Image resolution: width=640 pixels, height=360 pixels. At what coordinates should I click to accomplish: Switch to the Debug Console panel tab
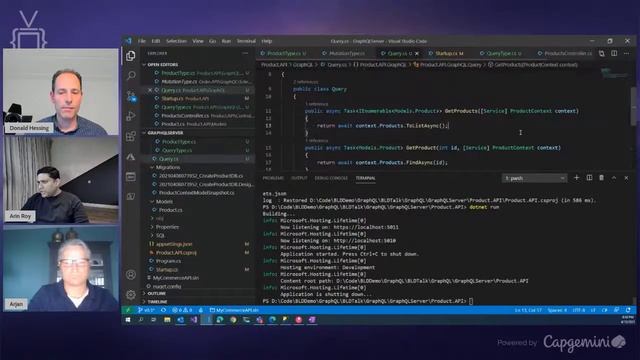[331, 178]
